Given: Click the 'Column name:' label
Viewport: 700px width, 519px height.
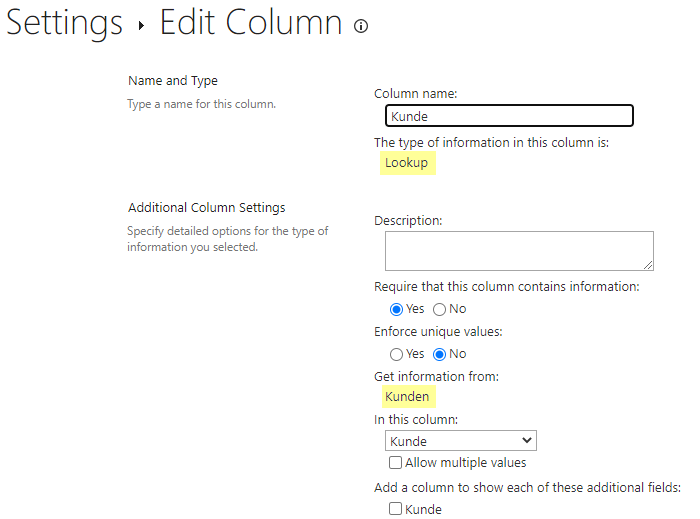Looking at the screenshot, I should [x=415, y=94].
